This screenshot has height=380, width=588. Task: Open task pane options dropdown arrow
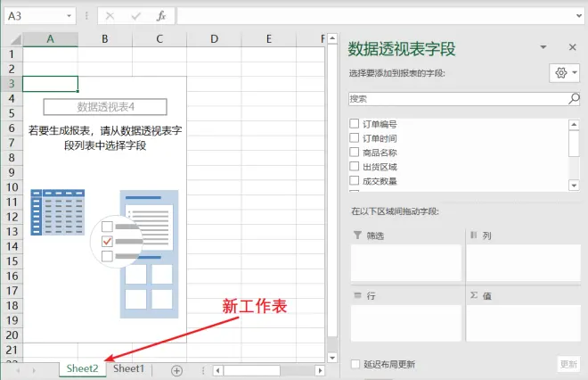[x=543, y=47]
